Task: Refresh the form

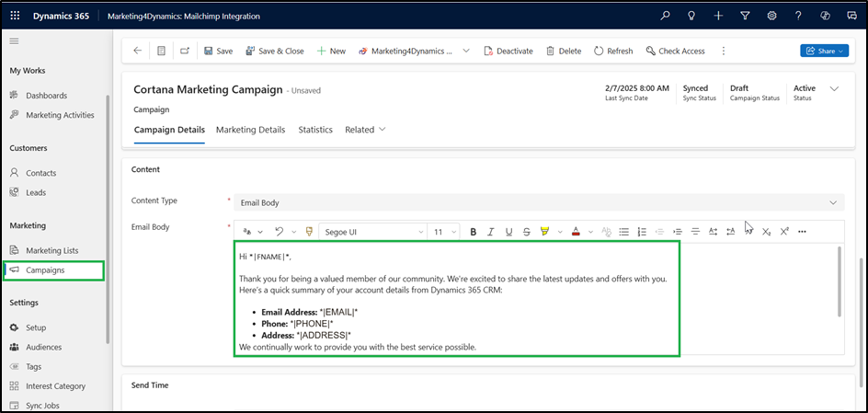Action: pos(613,51)
